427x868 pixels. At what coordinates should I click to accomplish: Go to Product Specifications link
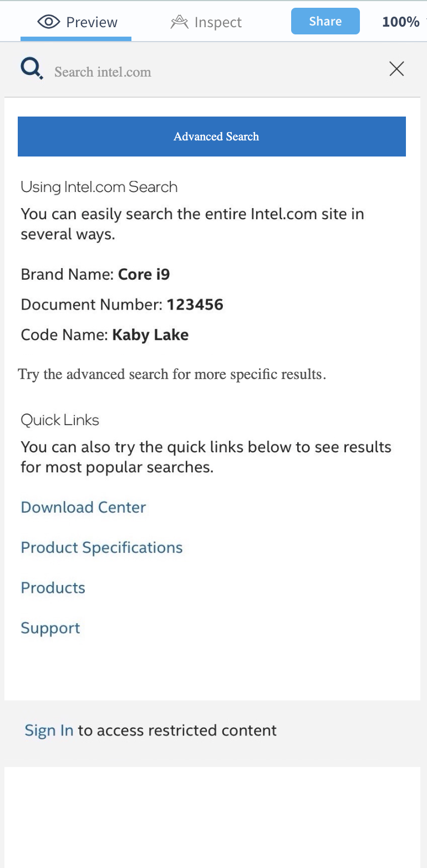pyautogui.click(x=101, y=548)
